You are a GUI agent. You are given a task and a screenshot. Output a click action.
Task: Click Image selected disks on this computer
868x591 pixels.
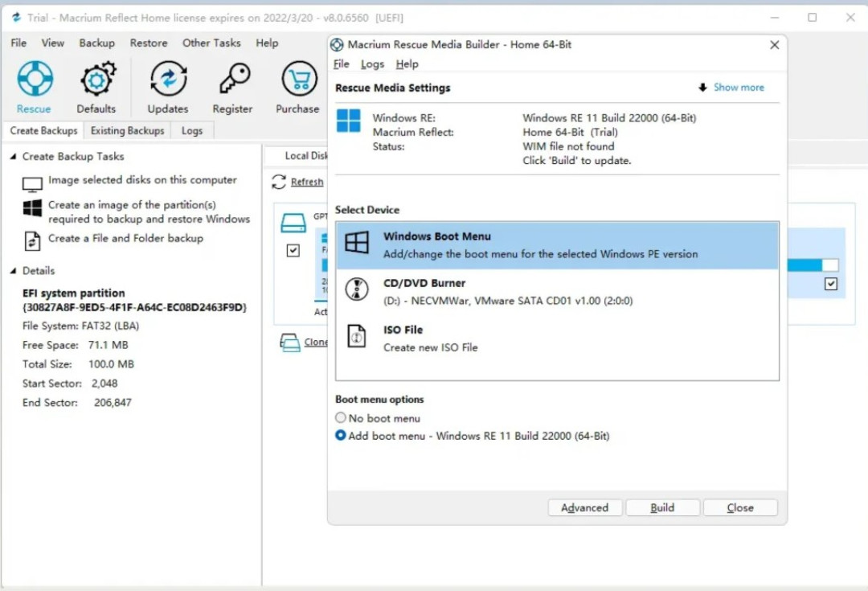(x=142, y=180)
